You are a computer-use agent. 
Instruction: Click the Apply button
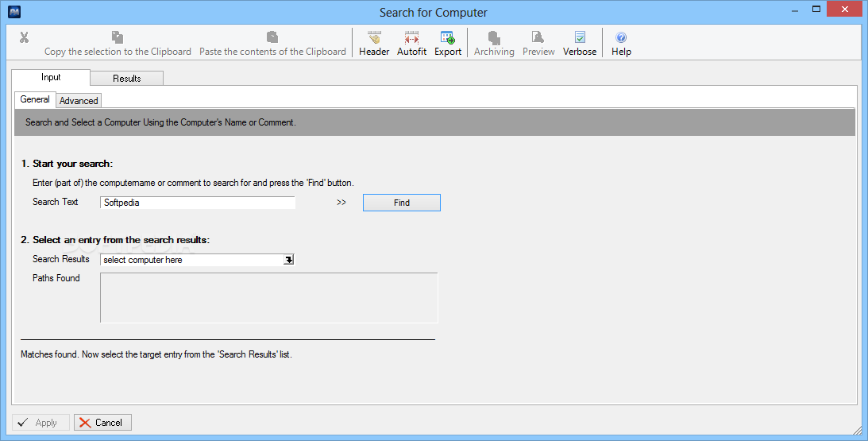(41, 423)
